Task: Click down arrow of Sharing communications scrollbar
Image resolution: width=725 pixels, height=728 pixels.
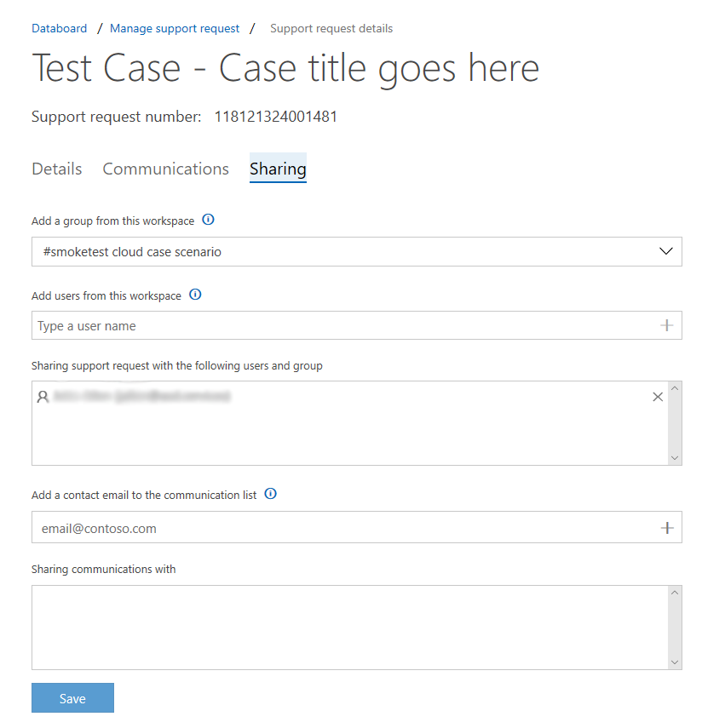Action: click(675, 662)
